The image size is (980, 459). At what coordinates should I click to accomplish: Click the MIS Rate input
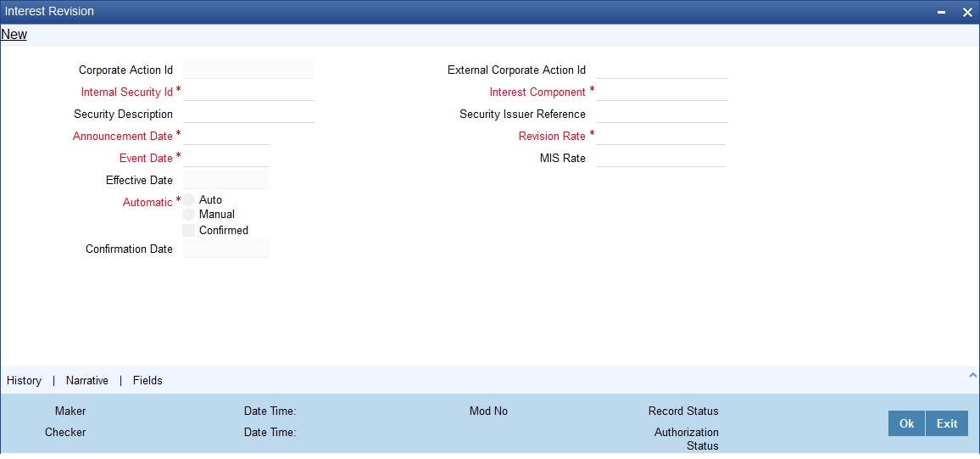[x=660, y=158]
